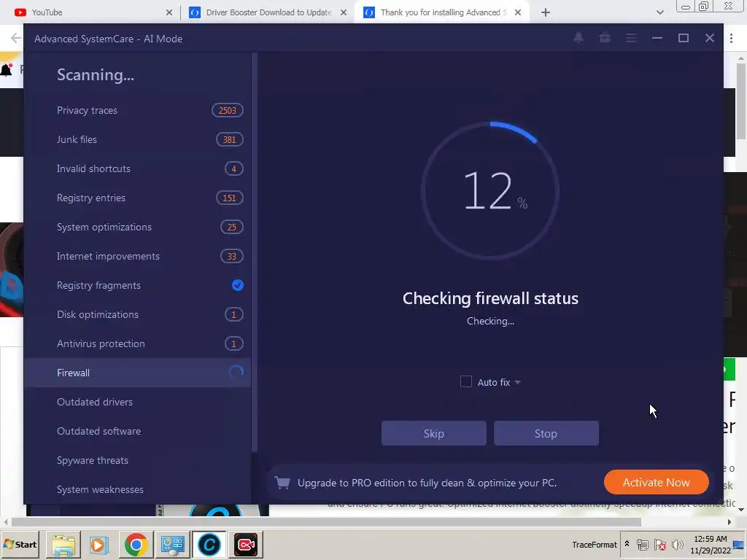
Task: Click the Disk optimizations 1 badge
Action: 234,314
